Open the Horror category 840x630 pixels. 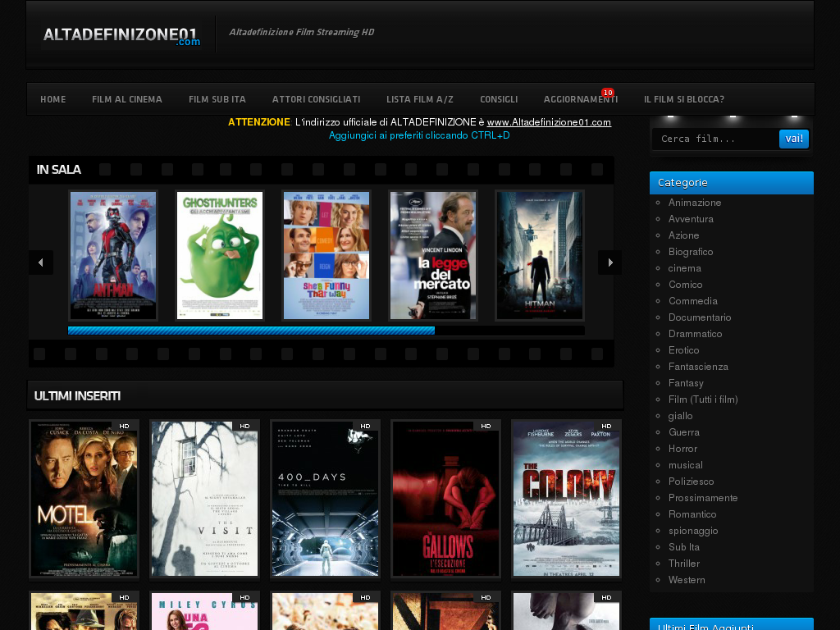[x=682, y=449]
